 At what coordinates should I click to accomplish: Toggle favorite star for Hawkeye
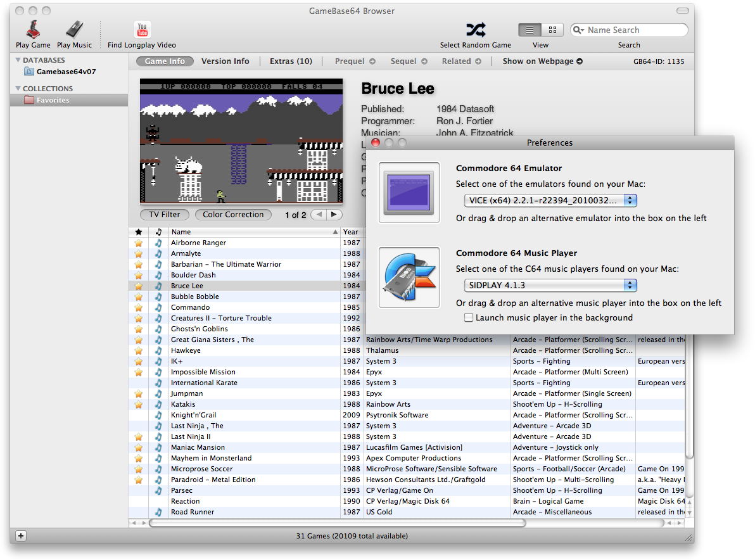coord(139,350)
